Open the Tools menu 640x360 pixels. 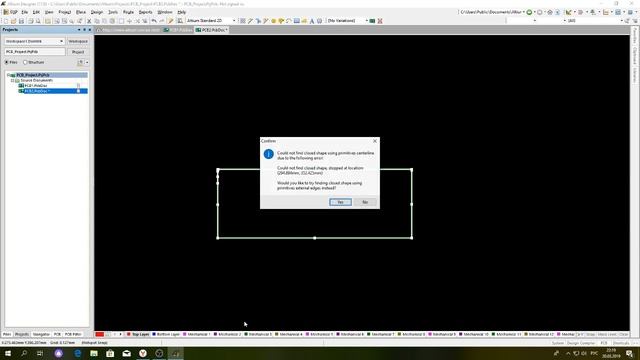pos(113,12)
